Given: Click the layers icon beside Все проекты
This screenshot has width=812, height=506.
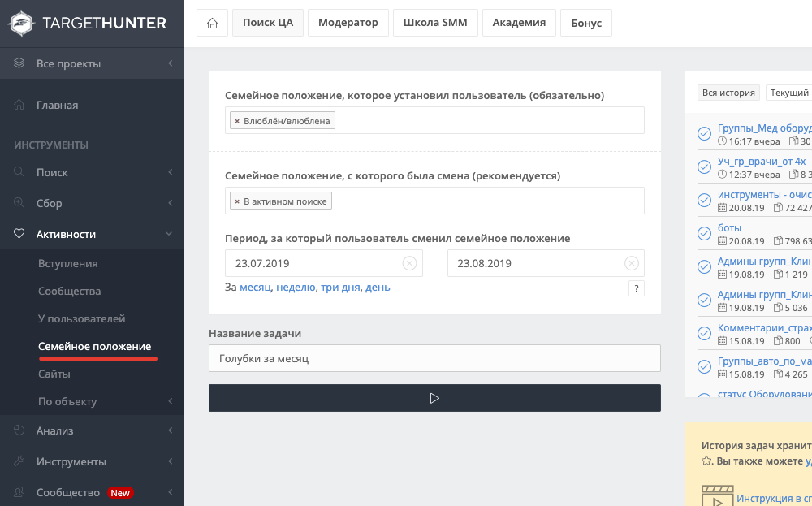Looking at the screenshot, I should (x=19, y=63).
